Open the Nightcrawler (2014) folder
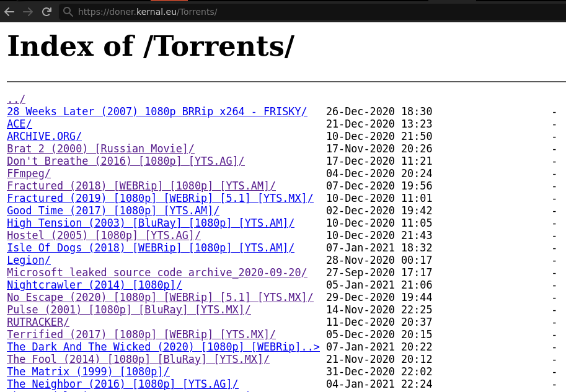 pyautogui.click(x=94, y=285)
